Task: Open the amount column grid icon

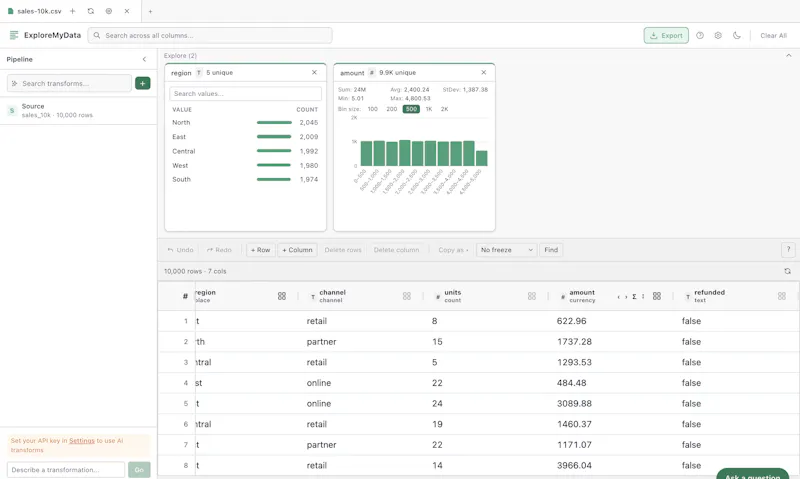Action: tap(657, 296)
